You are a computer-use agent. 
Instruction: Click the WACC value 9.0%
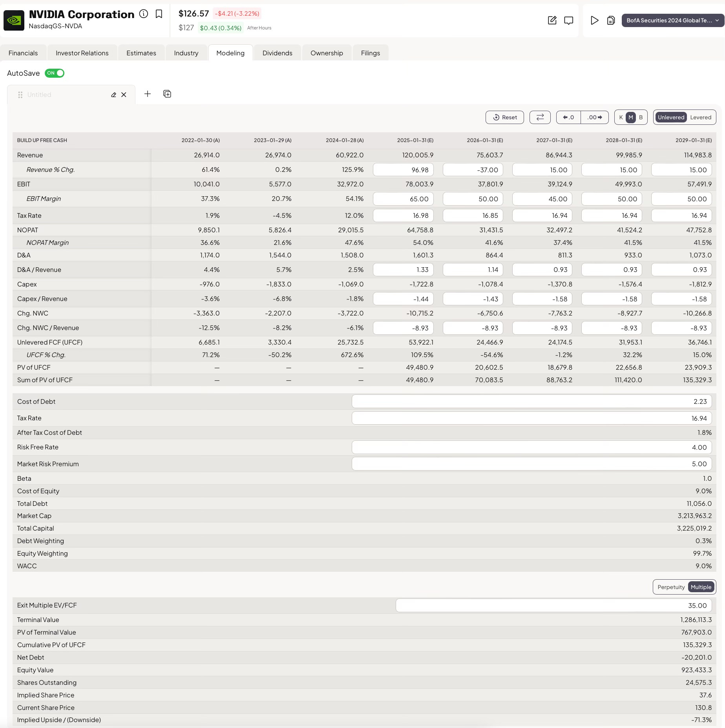coord(703,566)
